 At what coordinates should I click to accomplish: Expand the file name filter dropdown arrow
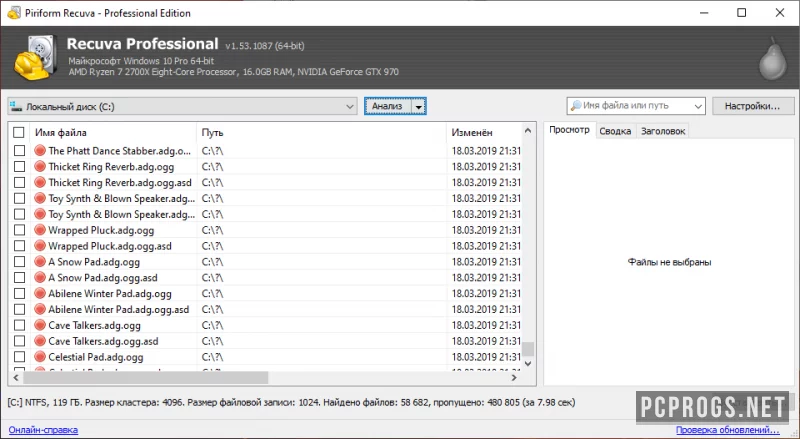pos(698,106)
